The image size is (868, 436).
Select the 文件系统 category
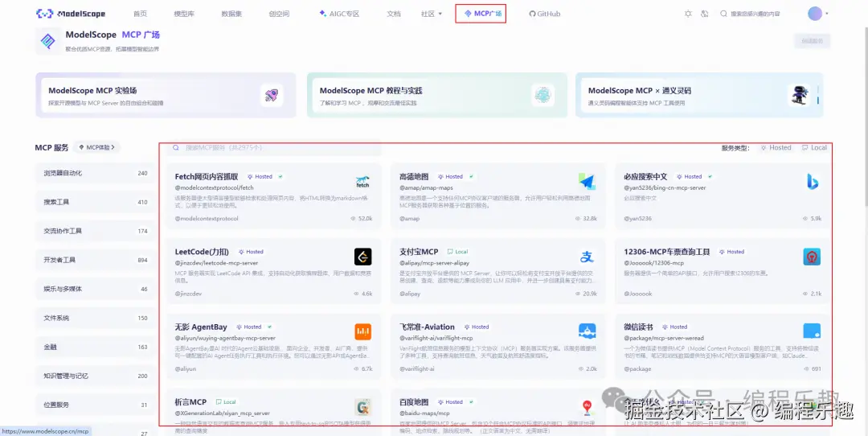(95, 318)
